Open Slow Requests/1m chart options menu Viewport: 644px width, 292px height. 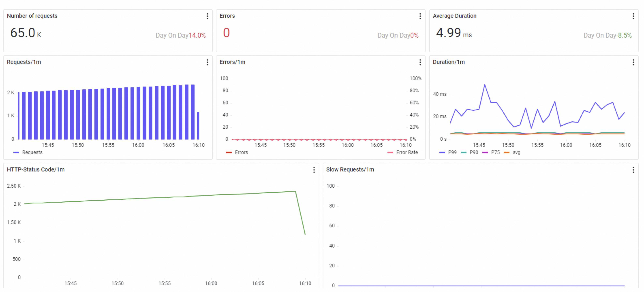pyautogui.click(x=633, y=170)
